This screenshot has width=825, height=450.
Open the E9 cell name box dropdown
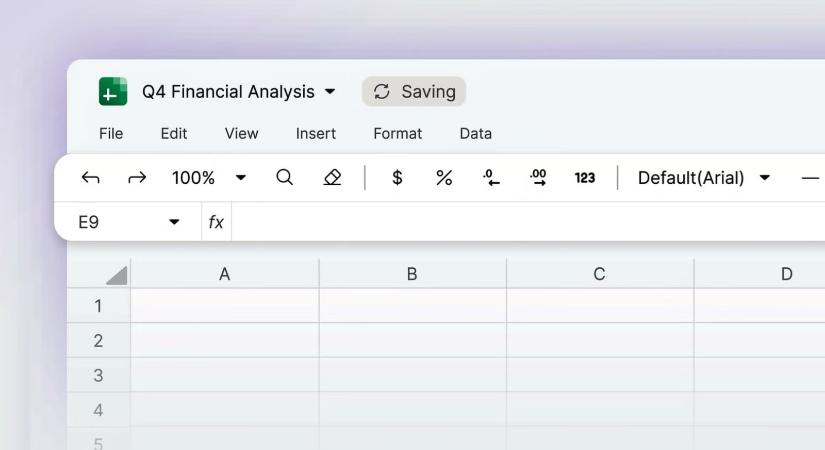pyautogui.click(x=174, y=222)
